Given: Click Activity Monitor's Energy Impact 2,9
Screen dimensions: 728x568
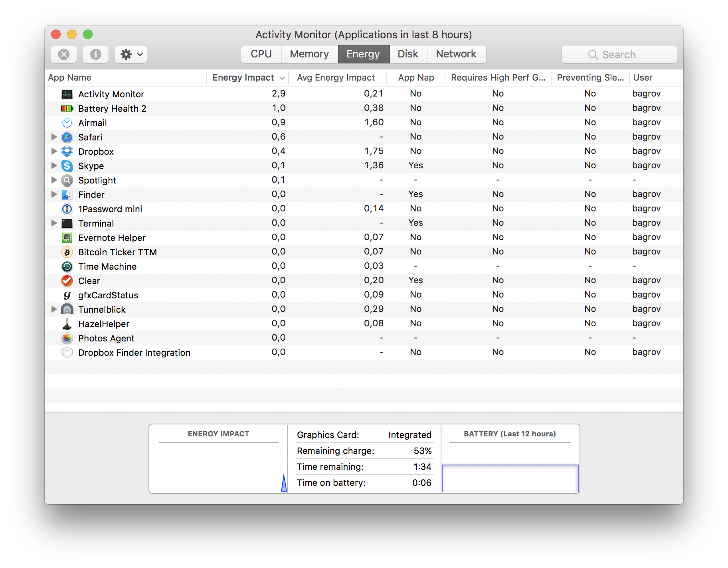Looking at the screenshot, I should point(279,93).
